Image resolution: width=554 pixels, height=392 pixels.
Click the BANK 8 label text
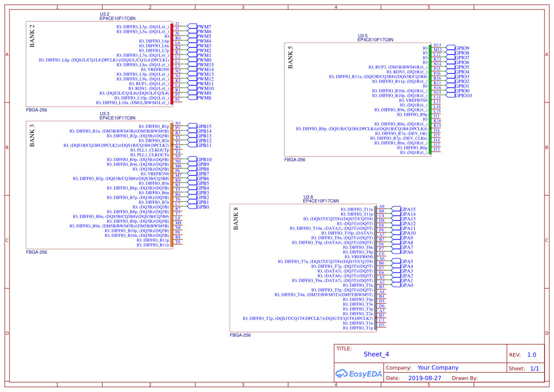point(236,219)
